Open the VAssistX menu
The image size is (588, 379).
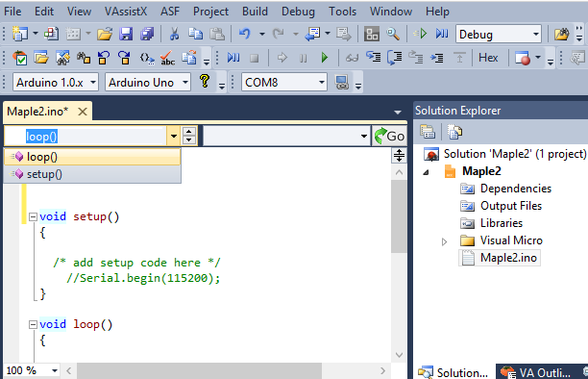coord(126,12)
